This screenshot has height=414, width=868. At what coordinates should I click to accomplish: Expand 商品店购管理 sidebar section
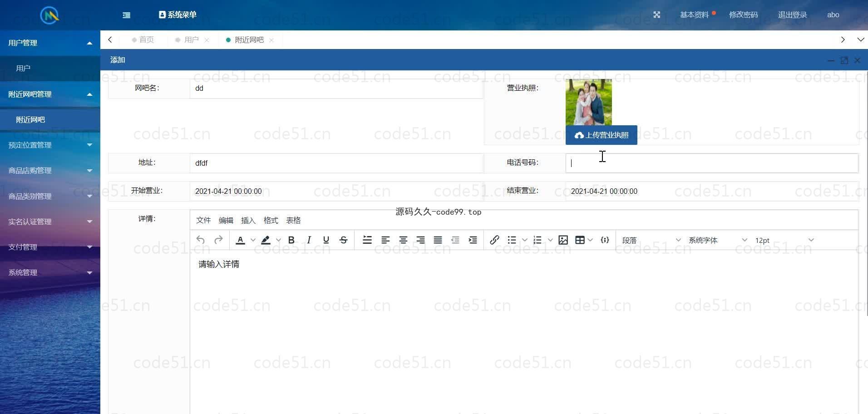coord(50,170)
